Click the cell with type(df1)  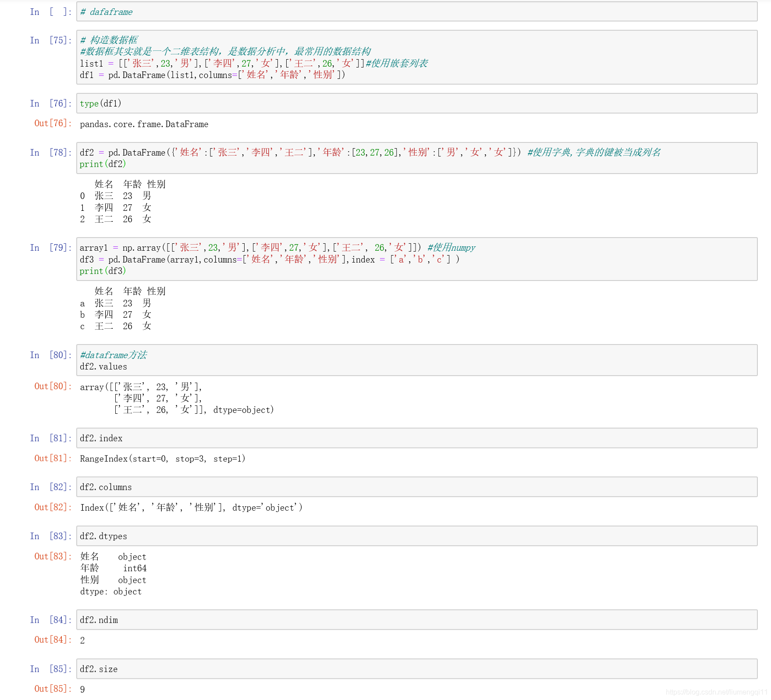coord(417,103)
